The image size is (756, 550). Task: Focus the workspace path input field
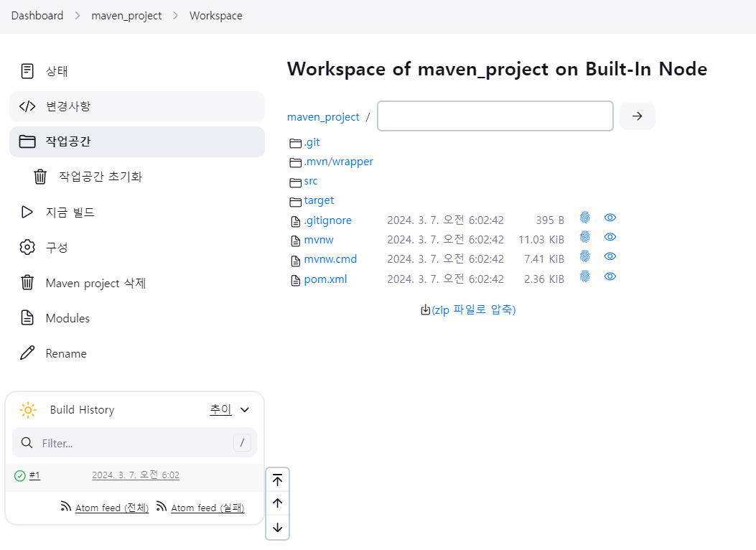click(x=495, y=116)
